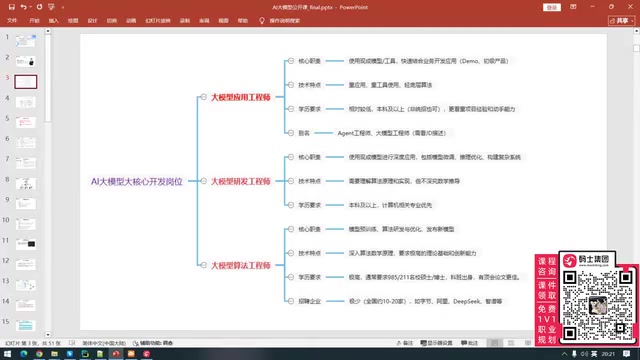
Task: Open Customize Quick Access Toolbar dropdown
Action: 63,7
